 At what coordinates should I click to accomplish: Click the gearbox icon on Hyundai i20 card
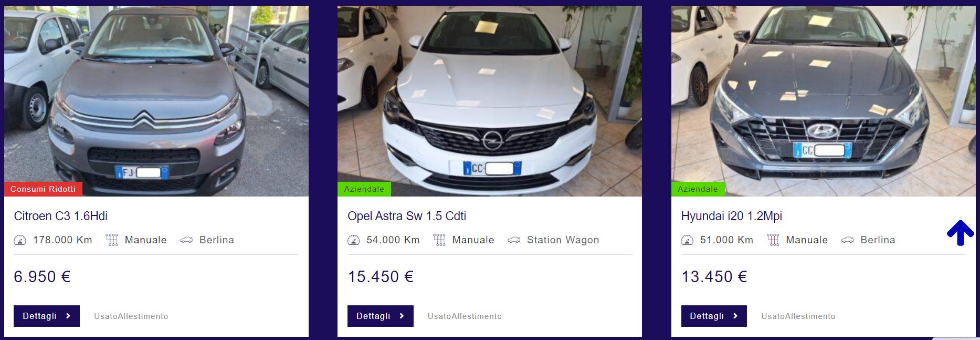click(773, 240)
